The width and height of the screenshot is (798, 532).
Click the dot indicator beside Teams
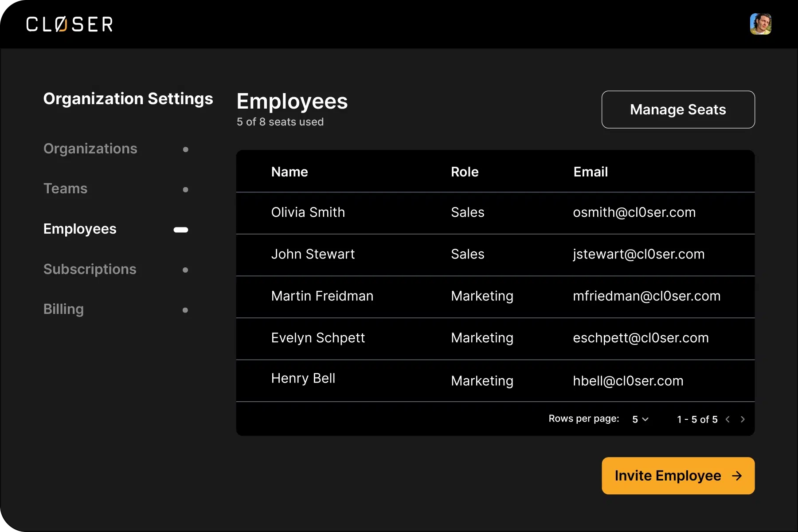[x=185, y=190]
